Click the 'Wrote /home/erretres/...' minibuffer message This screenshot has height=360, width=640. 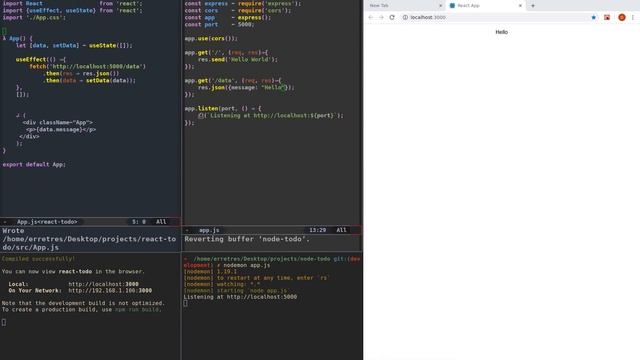point(89,239)
